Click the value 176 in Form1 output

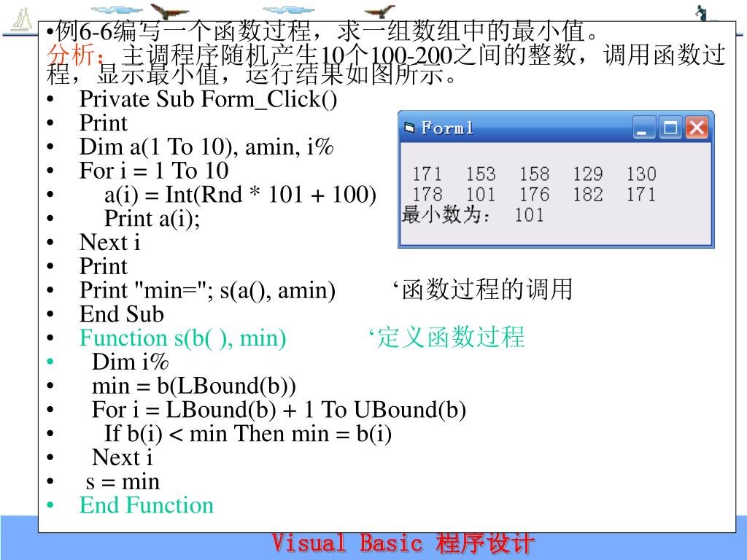coord(535,194)
